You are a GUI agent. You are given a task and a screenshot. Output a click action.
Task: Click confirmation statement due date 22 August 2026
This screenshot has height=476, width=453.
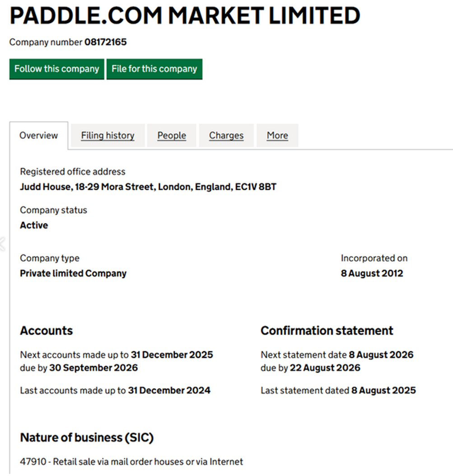click(x=325, y=368)
